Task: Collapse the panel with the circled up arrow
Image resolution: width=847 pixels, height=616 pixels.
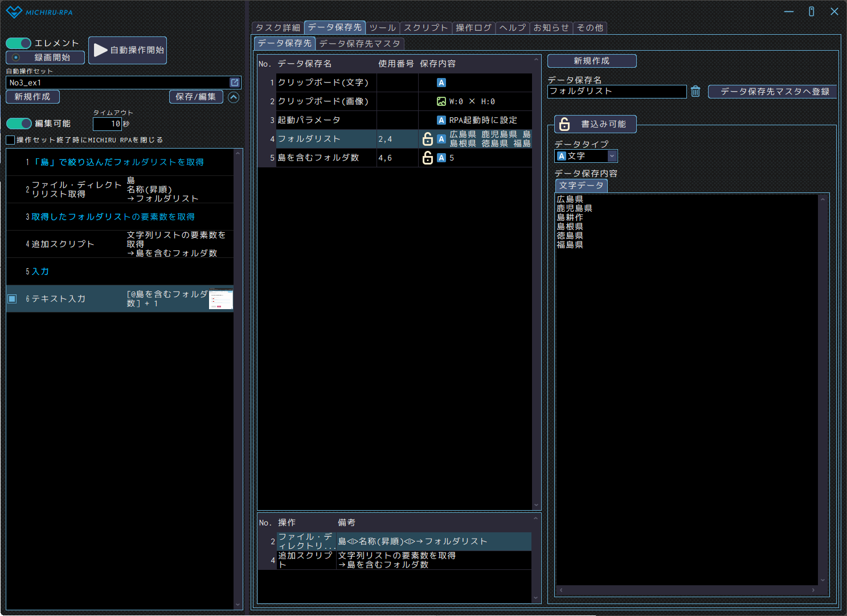Action: pyautogui.click(x=234, y=97)
